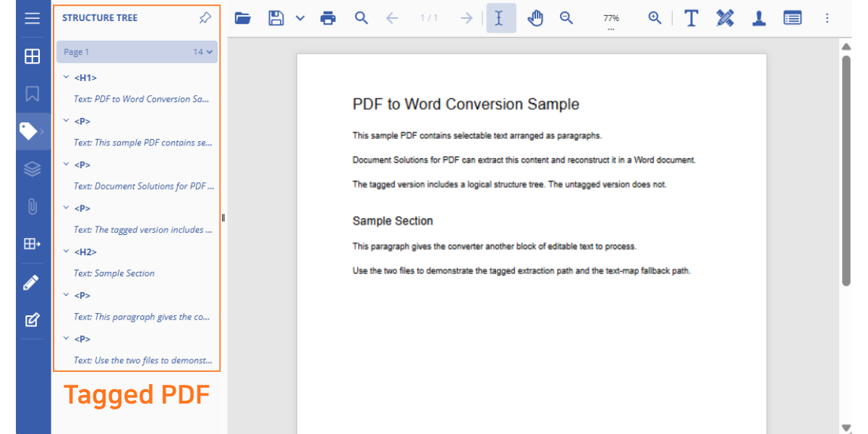Screen dimensions: 868x434
Task: Click the zoom in button
Action: 655,18
